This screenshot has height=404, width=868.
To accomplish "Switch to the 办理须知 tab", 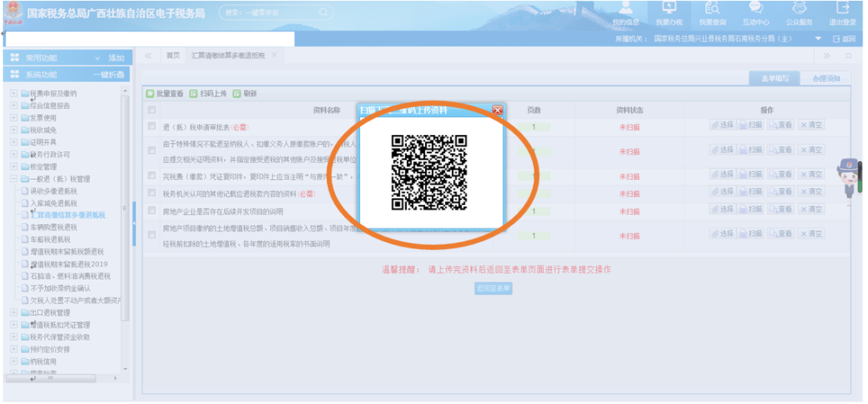I will (826, 78).
